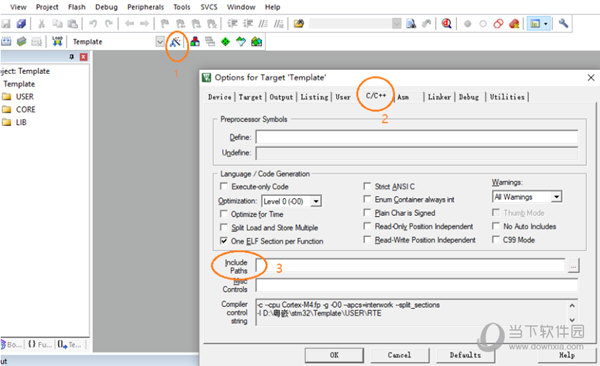Screen dimensions: 600x366
Task: Switch to the Target tab
Action: tap(250, 97)
